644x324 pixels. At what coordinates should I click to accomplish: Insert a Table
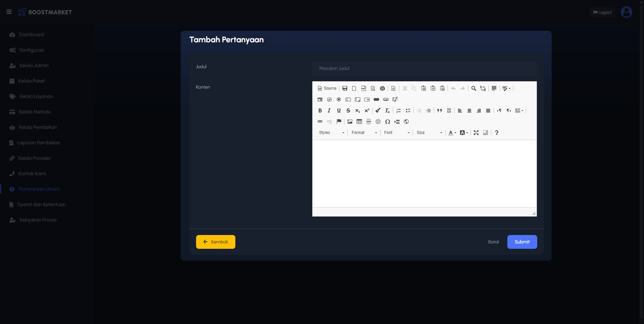click(359, 122)
